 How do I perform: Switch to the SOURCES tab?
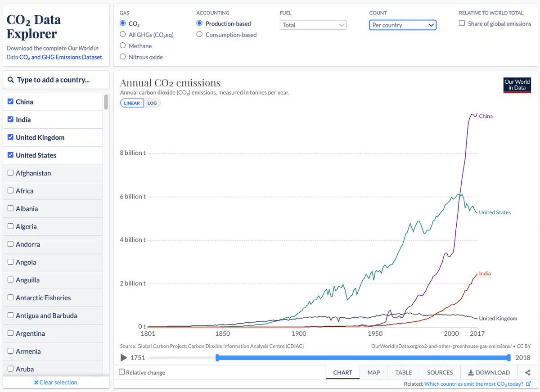coord(440,373)
